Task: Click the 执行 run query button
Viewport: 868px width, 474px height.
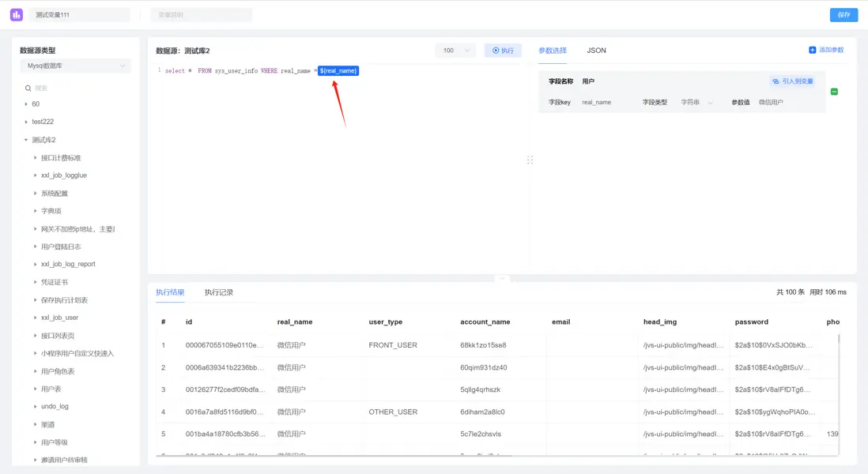Action: 503,51
